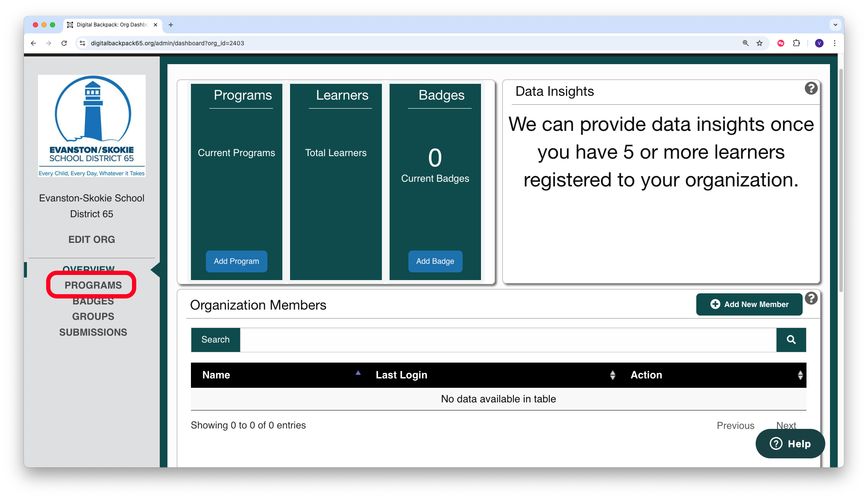Bookmark this page with the star icon

(759, 43)
